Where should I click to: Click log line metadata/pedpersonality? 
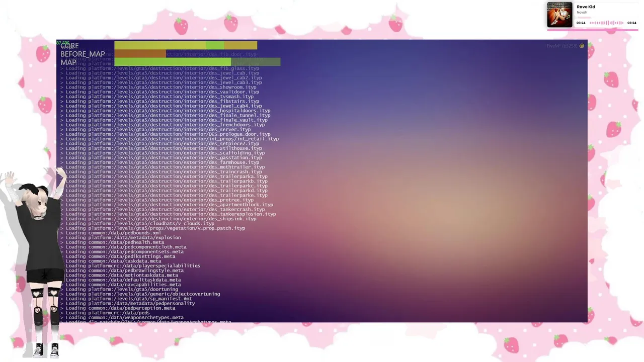point(128,303)
